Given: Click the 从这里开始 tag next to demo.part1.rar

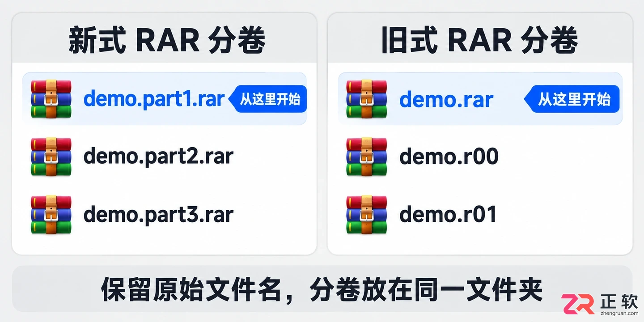Looking at the screenshot, I should (x=267, y=99).
